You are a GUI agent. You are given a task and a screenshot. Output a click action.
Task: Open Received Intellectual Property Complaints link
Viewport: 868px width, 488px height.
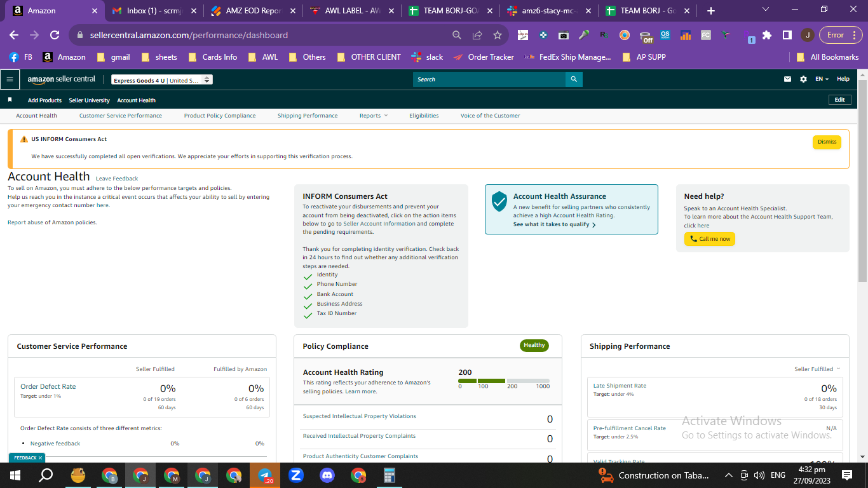tap(359, 436)
